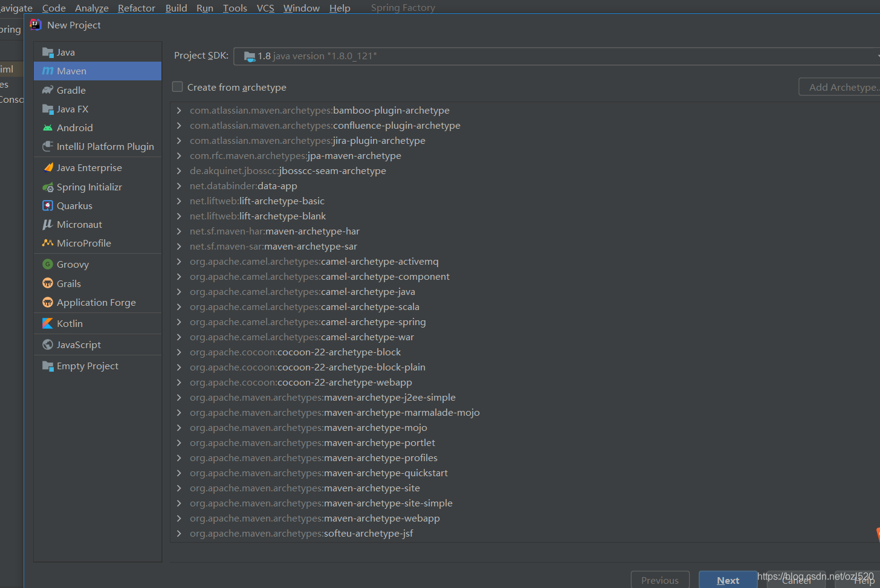This screenshot has width=880, height=588.
Task: Enable Create from archetype checkbox
Action: 177,87
